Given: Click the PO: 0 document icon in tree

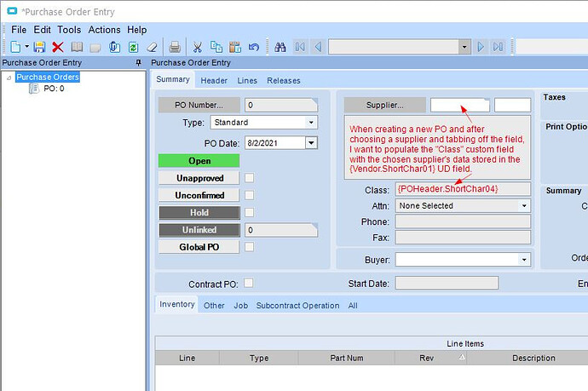Looking at the screenshot, I should (34, 89).
